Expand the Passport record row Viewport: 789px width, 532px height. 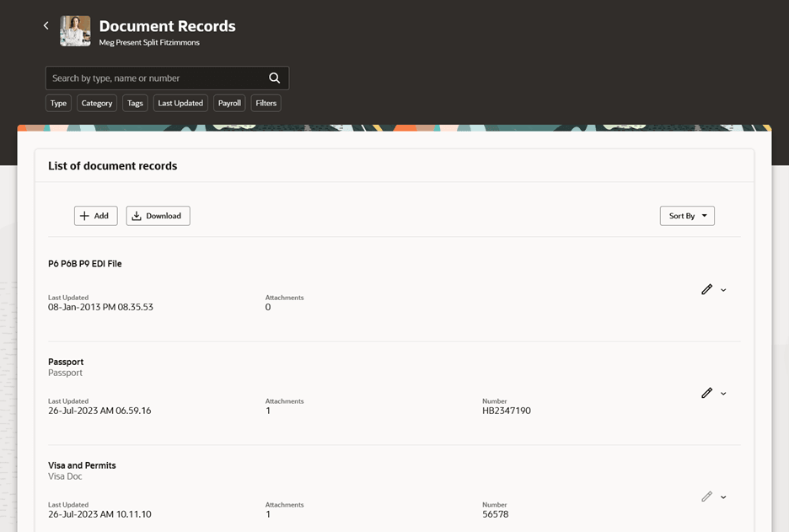click(723, 394)
